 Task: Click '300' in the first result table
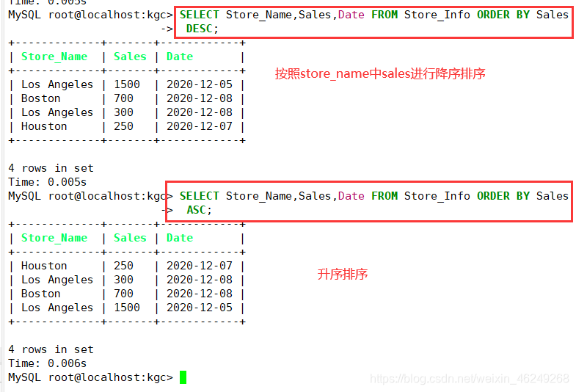tap(123, 112)
